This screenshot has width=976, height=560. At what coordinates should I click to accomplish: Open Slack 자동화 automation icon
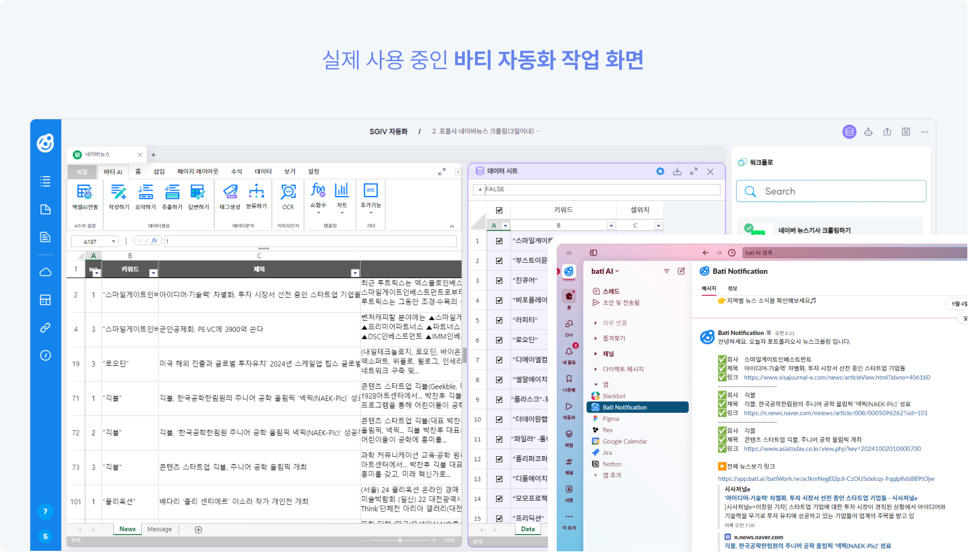click(x=569, y=406)
